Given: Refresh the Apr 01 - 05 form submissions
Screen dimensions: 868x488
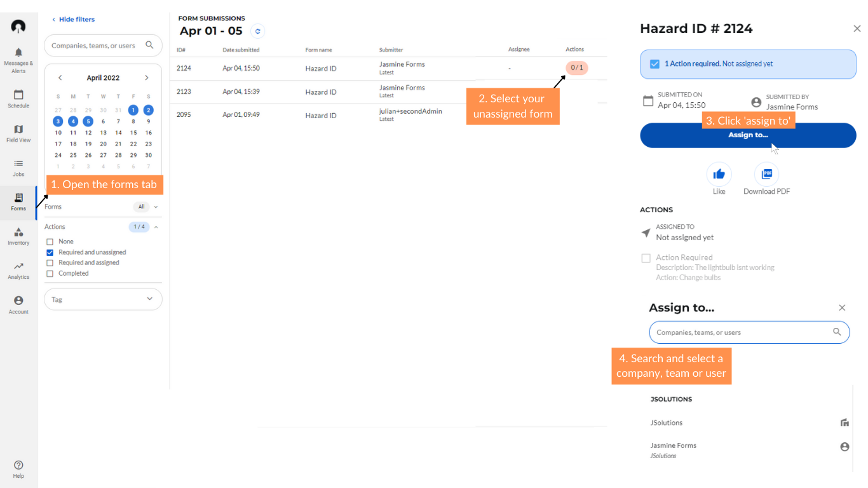Looking at the screenshot, I should coord(258,30).
